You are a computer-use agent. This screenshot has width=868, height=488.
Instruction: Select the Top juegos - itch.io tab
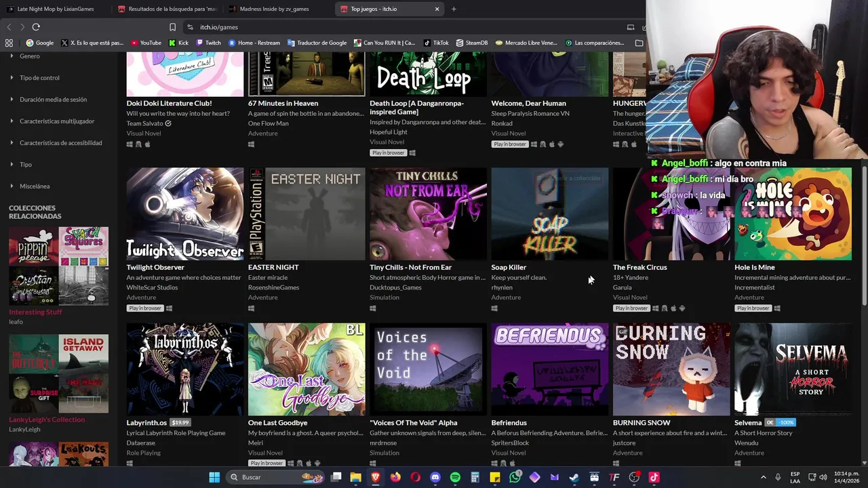pos(383,9)
